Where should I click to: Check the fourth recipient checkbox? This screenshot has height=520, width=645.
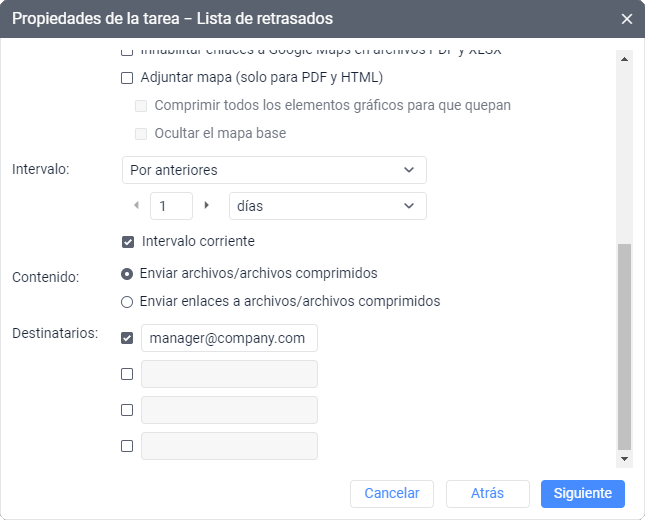tap(127, 446)
